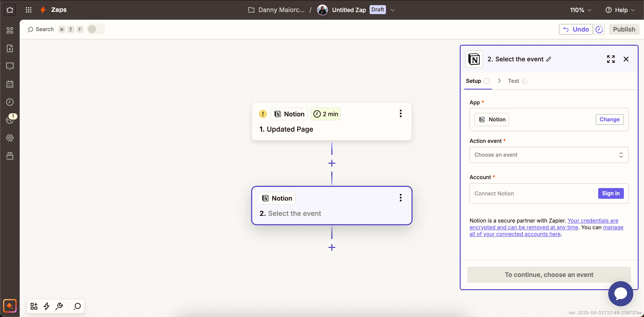Switch to the Test tab
This screenshot has width=644, height=317.
[517, 81]
